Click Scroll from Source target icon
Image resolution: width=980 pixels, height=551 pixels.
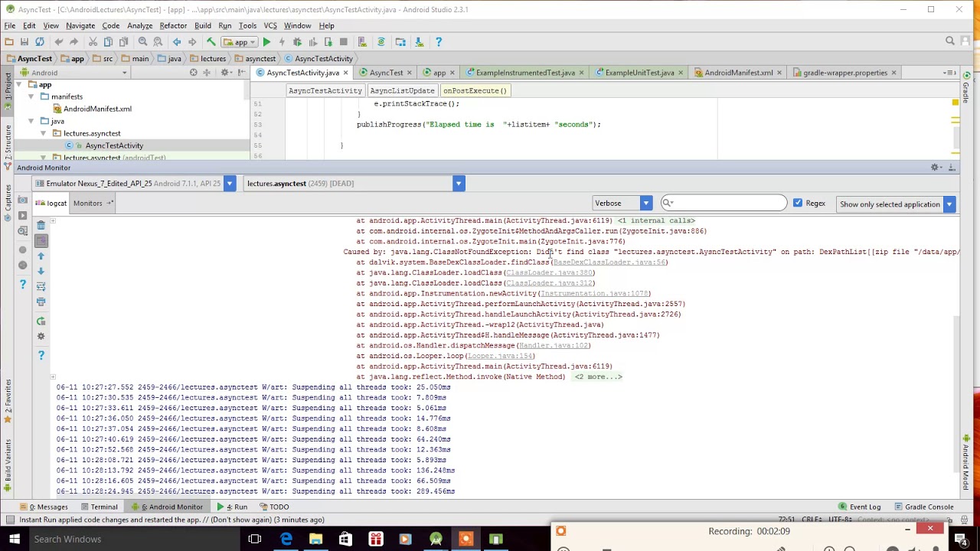[x=194, y=73]
